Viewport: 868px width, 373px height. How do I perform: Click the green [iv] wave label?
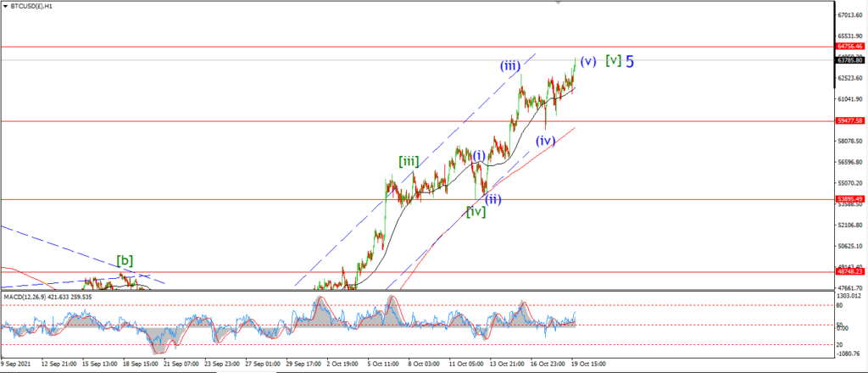tap(476, 211)
